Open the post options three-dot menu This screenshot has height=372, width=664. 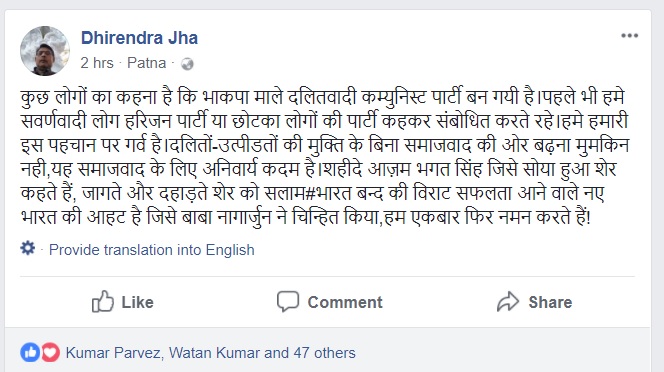tap(629, 36)
